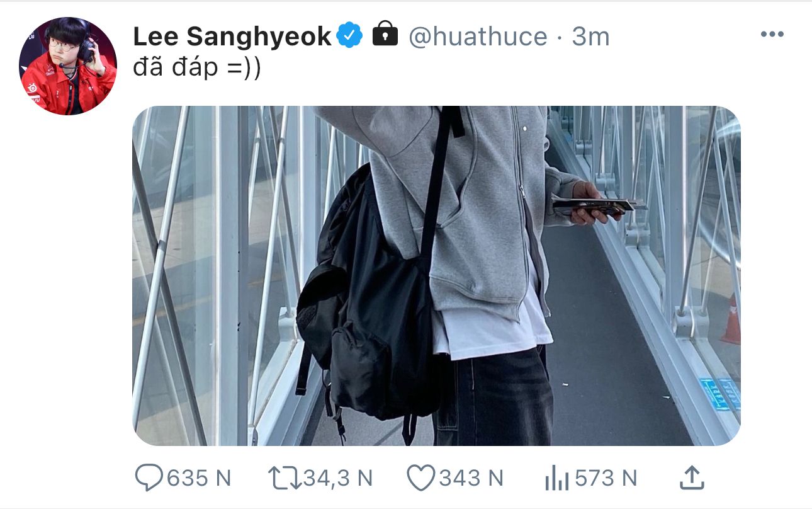Click the 573 N views count
This screenshot has height=509, width=812.
coord(606,479)
